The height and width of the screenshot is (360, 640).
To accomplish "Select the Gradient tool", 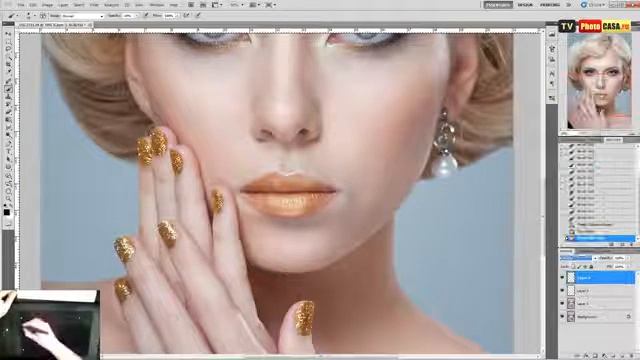I will [x=8, y=119].
